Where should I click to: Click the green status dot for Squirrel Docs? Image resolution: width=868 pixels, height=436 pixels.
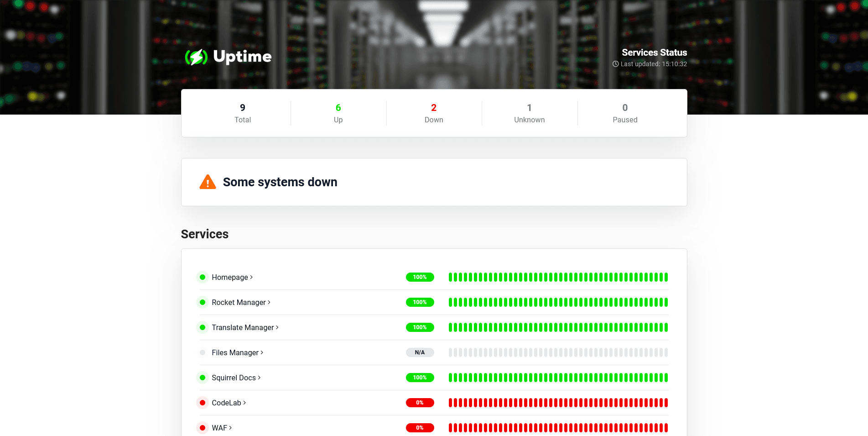point(203,378)
